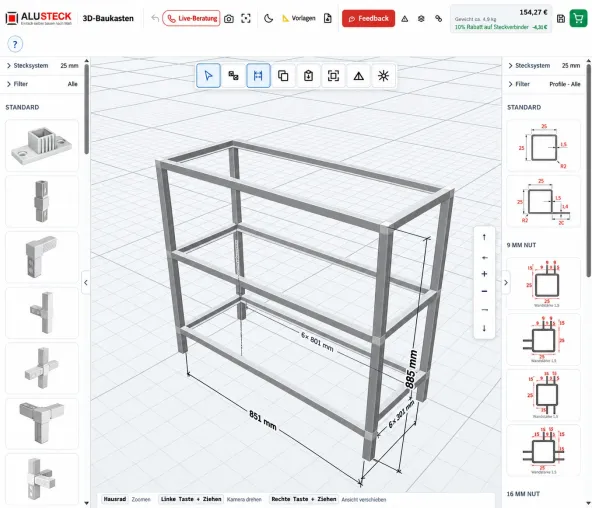Screen dimensions: 592x508
Task: Undo the last action arrow
Action: [155, 18]
